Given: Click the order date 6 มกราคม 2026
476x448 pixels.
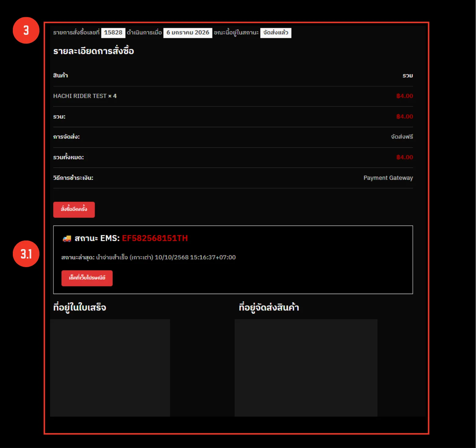Looking at the screenshot, I should [x=188, y=33].
